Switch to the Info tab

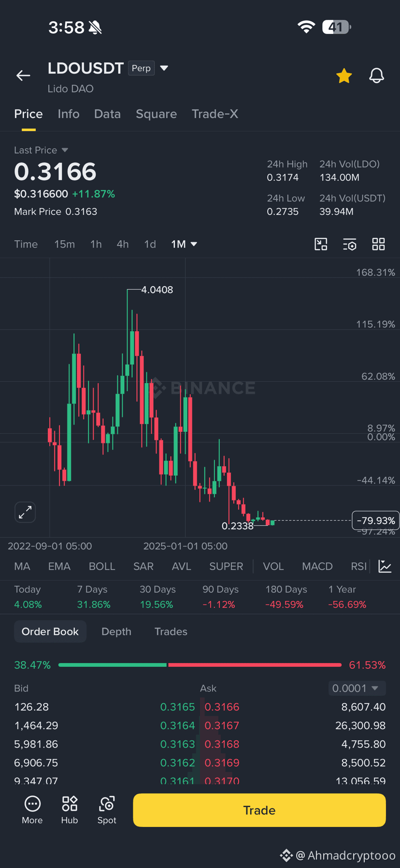click(x=69, y=114)
